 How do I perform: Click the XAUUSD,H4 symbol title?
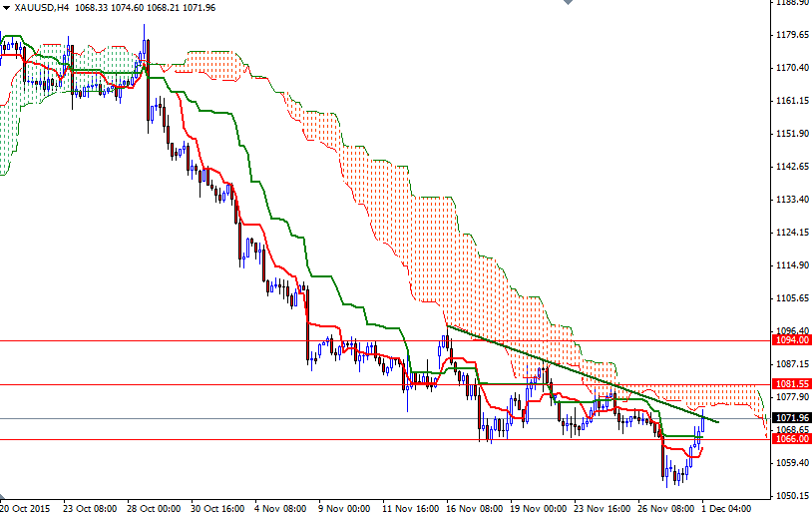42,8
